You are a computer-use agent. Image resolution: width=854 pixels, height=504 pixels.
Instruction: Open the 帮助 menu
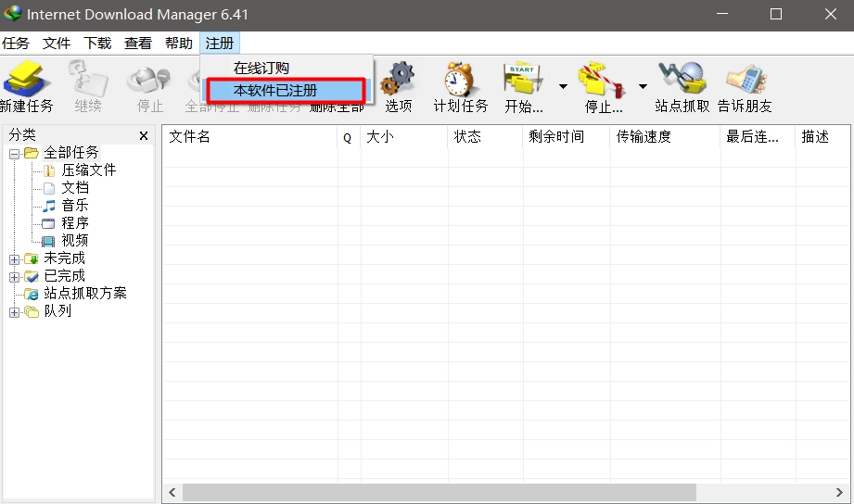tap(179, 43)
